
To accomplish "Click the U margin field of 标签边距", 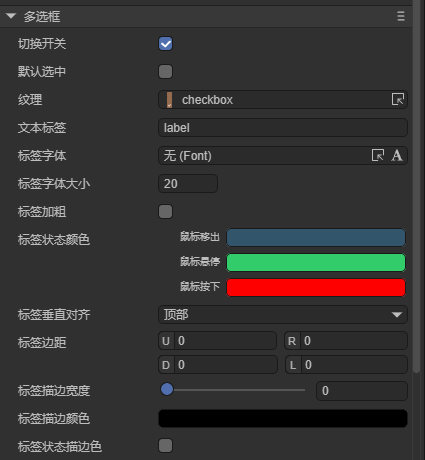I will (x=217, y=341).
